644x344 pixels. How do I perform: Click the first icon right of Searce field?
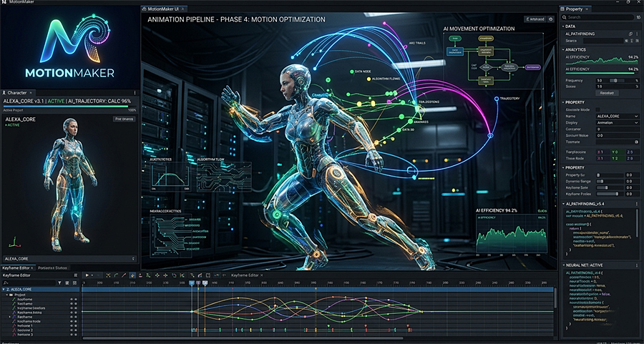point(626,41)
